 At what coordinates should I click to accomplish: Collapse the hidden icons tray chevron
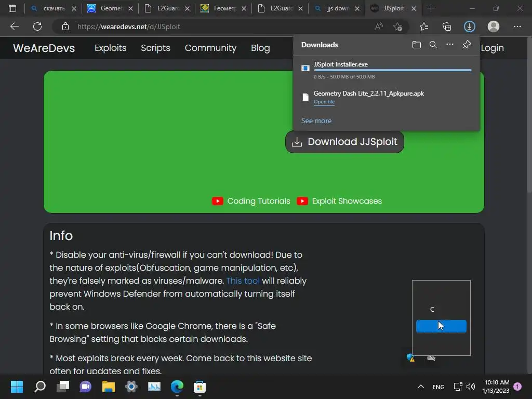click(421, 387)
